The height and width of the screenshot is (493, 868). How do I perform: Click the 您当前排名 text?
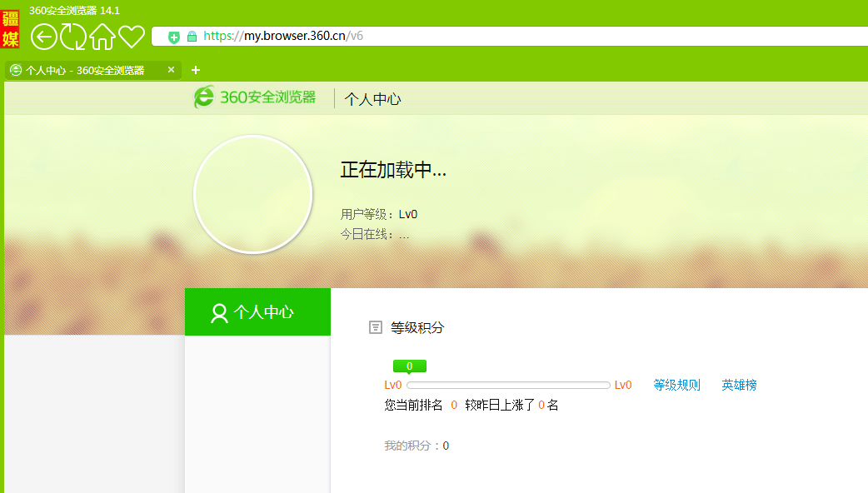tap(413, 405)
